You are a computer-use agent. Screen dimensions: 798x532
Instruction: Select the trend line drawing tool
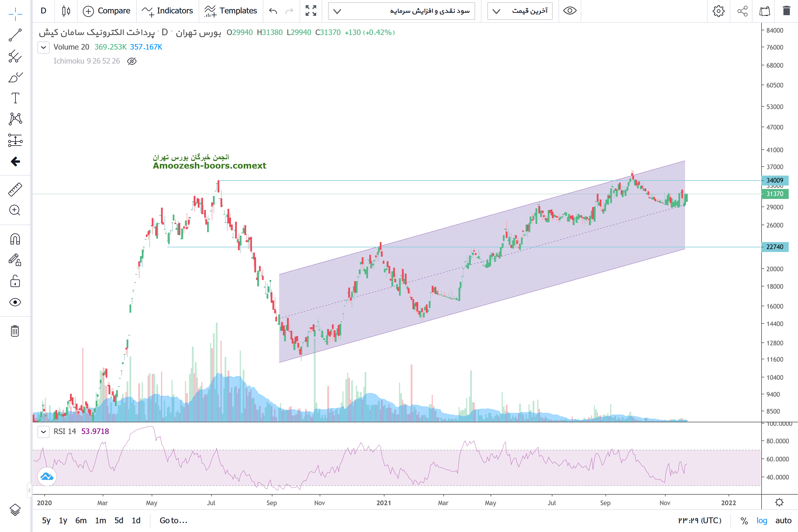pos(15,35)
